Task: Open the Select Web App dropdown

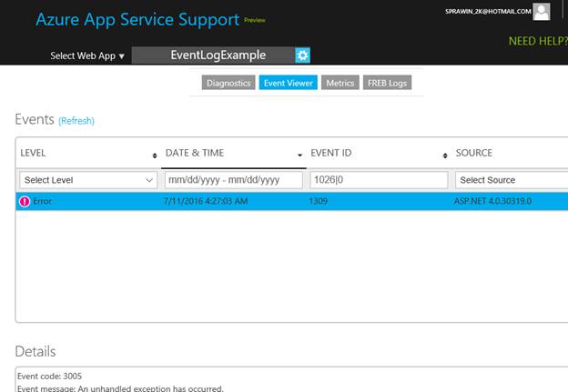Action: coord(87,55)
